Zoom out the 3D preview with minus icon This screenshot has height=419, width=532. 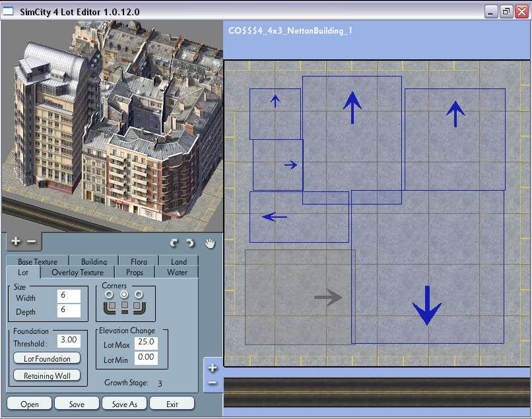pyautogui.click(x=32, y=242)
